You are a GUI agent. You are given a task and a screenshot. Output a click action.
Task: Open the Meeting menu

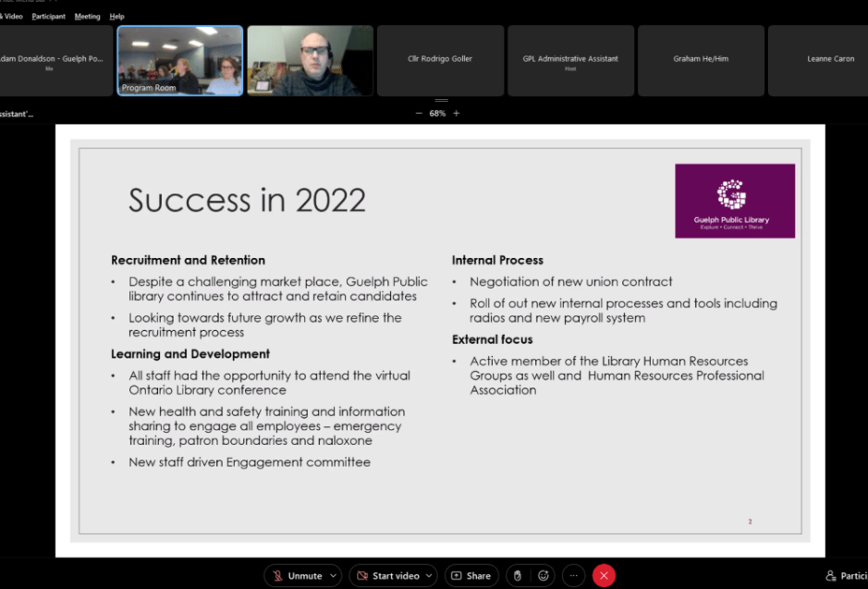pyautogui.click(x=87, y=17)
